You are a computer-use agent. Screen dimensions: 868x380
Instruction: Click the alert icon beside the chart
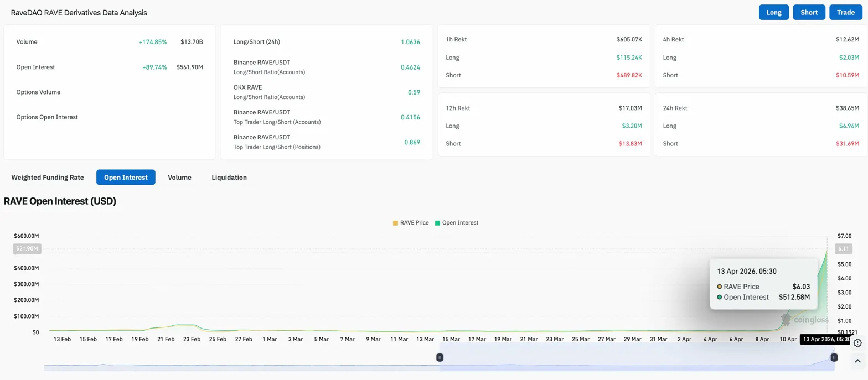[857, 343]
